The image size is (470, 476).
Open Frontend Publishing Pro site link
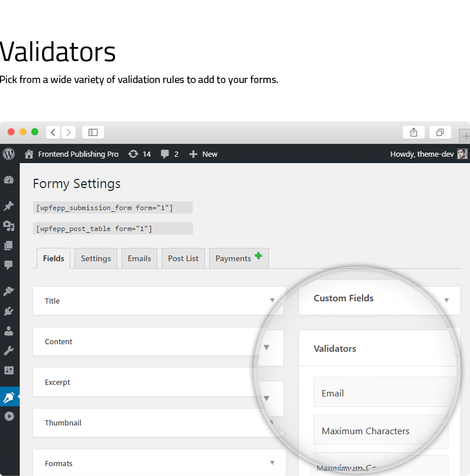[x=78, y=154]
